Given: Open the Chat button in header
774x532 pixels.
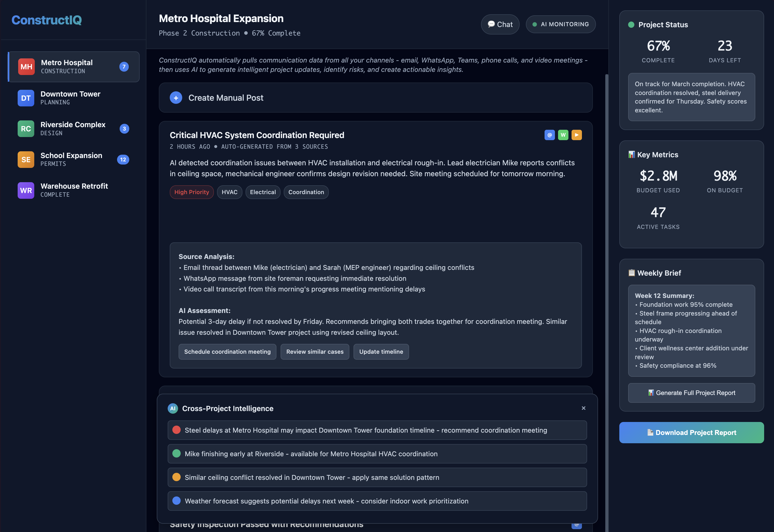Looking at the screenshot, I should click(x=500, y=24).
